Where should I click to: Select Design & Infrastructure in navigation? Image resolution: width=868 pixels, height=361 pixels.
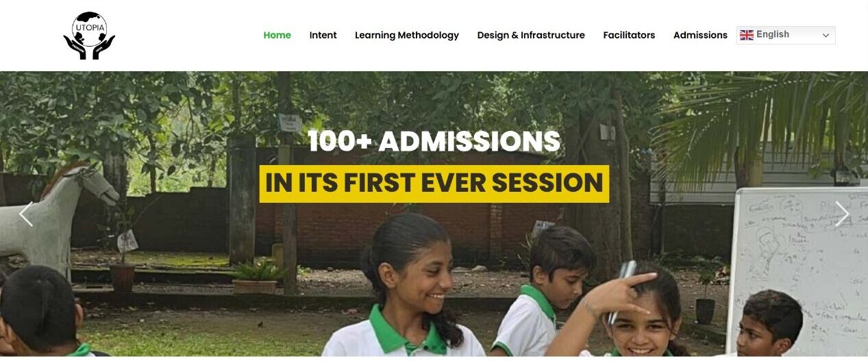coord(531,35)
